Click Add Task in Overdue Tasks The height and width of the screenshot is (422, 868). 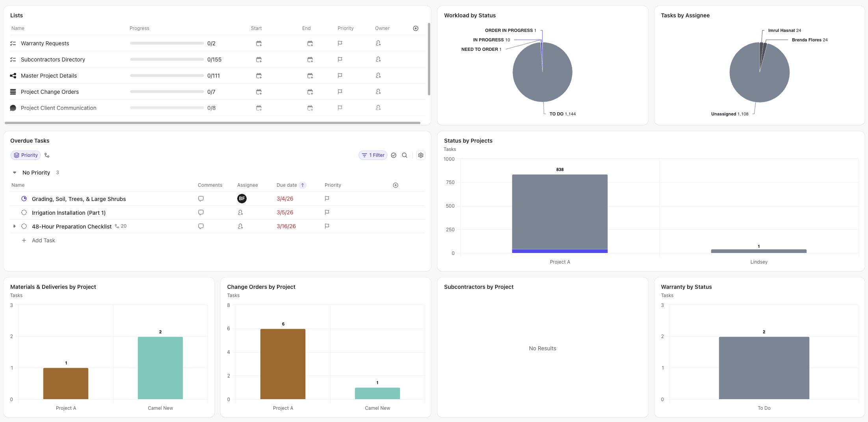[x=43, y=240]
